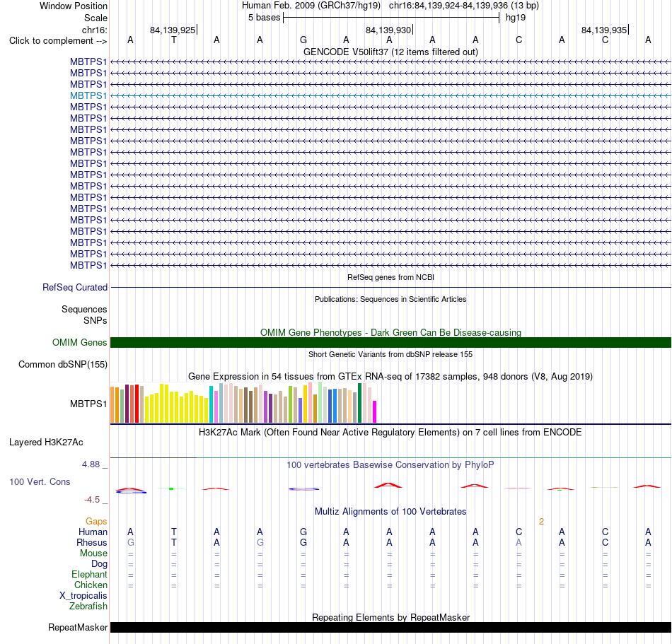The width and height of the screenshot is (672, 644).
Task: Open the GTEx Gene Expression track title
Action: point(390,376)
